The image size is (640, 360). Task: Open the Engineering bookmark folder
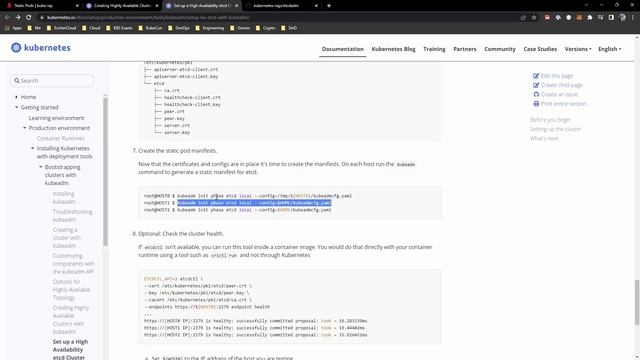(x=209, y=28)
